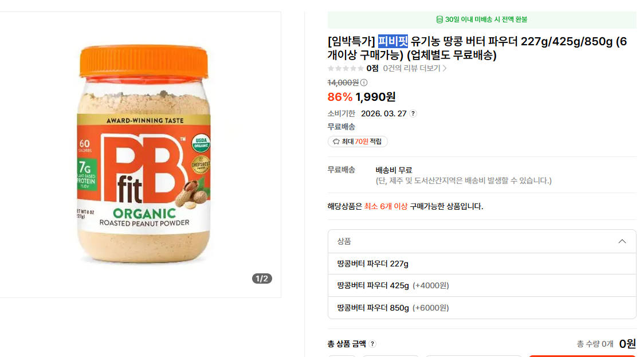Choose 땅콩버터 파우더 425g (+4000원)
Image resolution: width=644 pixels, height=357 pixels.
pos(393,285)
